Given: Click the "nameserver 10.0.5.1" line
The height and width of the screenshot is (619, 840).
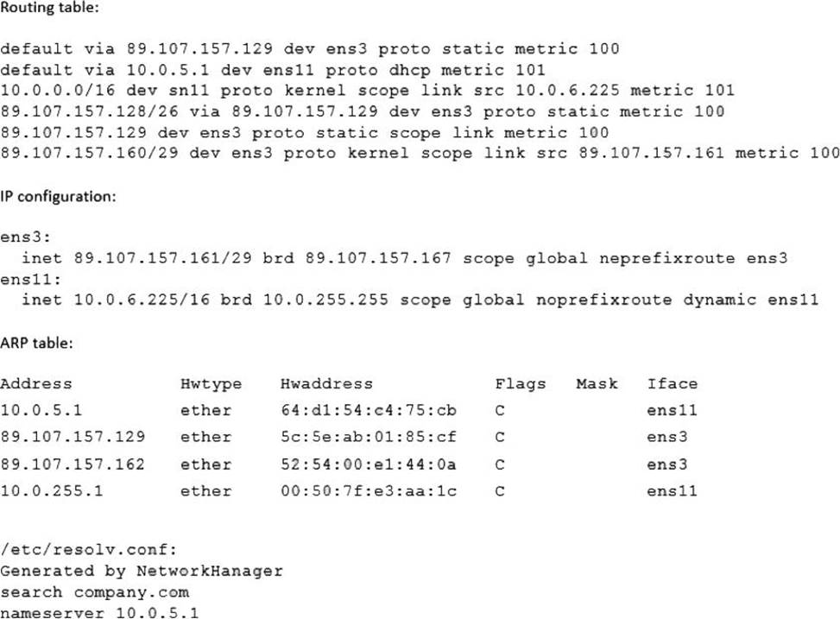Looking at the screenshot, I should click(x=89, y=613).
